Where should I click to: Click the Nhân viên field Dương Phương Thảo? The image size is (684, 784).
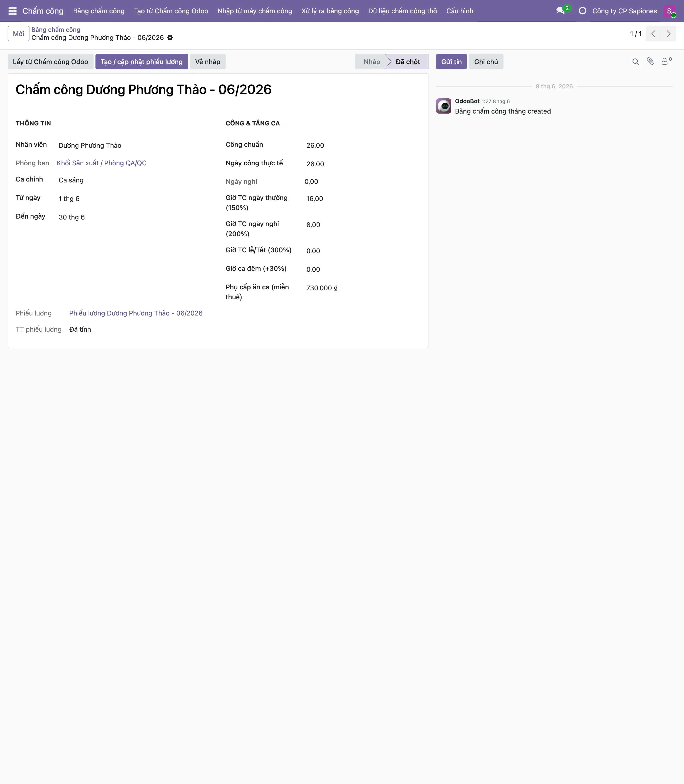pos(133,145)
